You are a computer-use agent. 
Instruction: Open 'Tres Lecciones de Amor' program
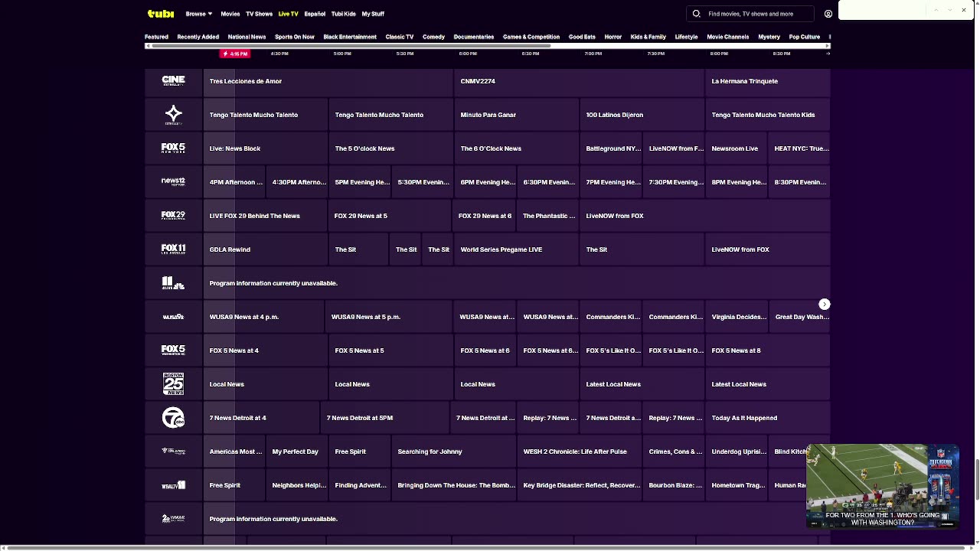click(x=328, y=81)
